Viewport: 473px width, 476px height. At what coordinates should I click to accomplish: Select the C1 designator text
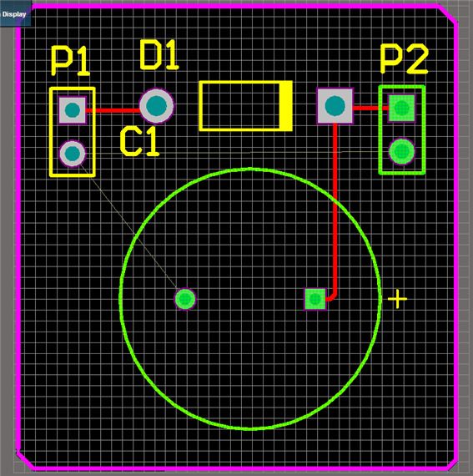point(139,142)
